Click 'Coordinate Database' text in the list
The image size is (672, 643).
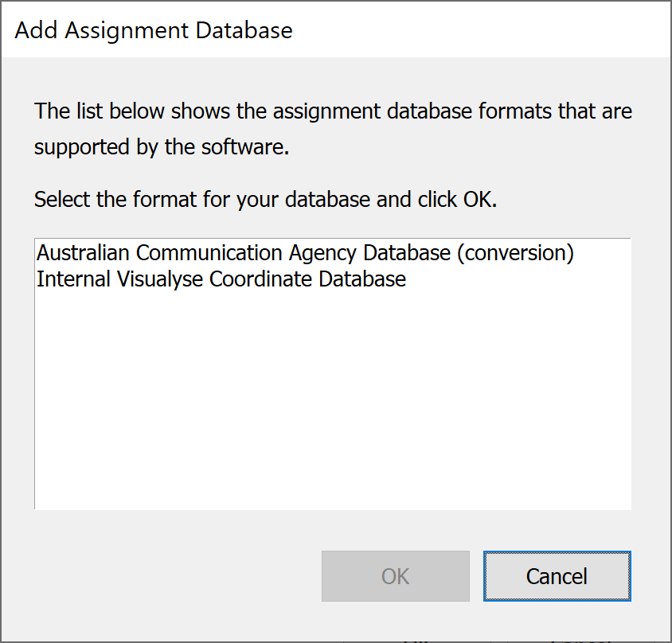pyautogui.click(x=307, y=279)
